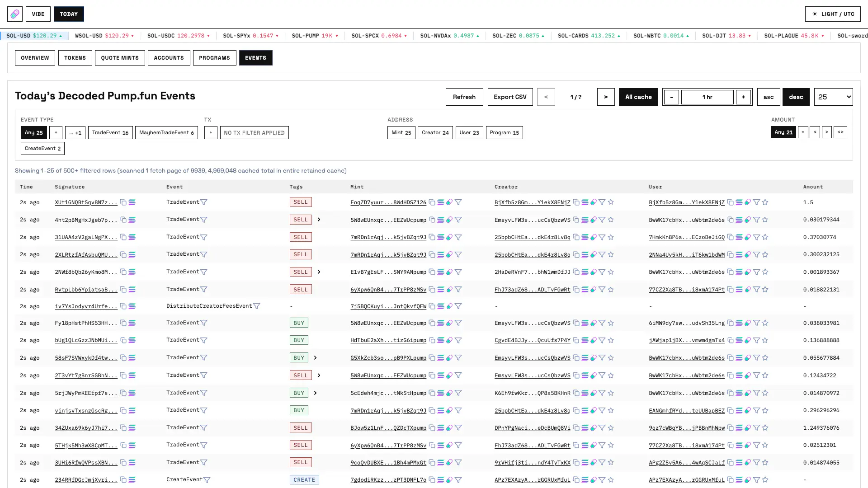
Task: Open the 25 rows-per-page dropdown
Action: click(834, 97)
